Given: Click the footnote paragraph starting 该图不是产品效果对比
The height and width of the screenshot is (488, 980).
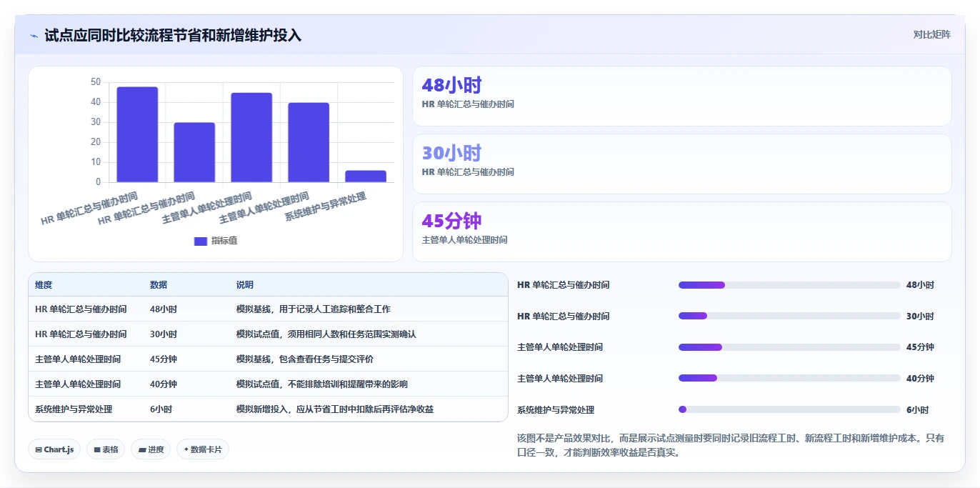Looking at the screenshot, I should point(731,445).
